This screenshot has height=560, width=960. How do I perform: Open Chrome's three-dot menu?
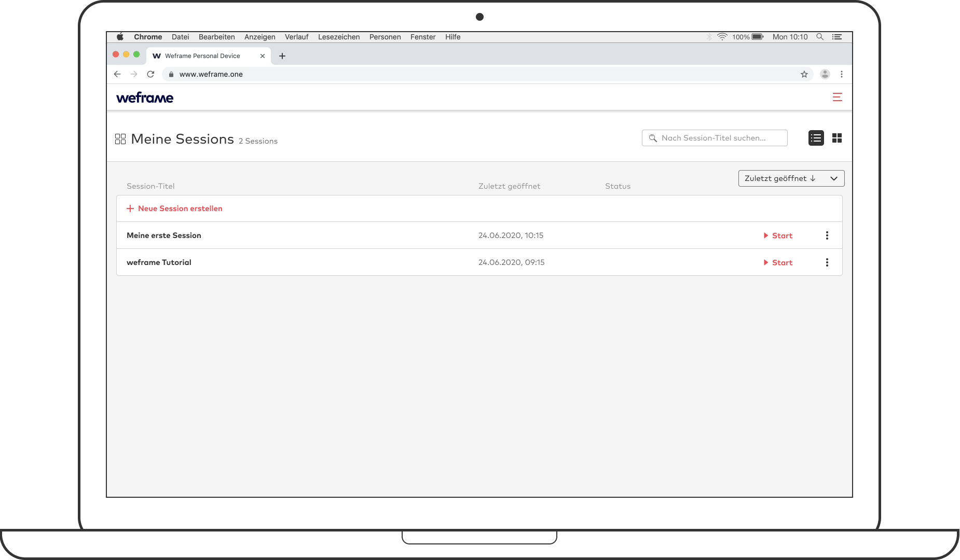click(x=842, y=74)
